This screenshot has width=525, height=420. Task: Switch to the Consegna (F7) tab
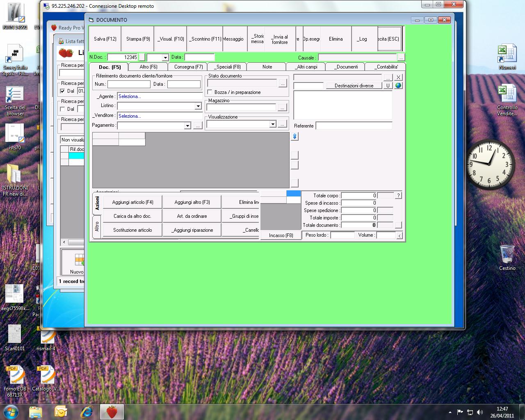point(188,67)
